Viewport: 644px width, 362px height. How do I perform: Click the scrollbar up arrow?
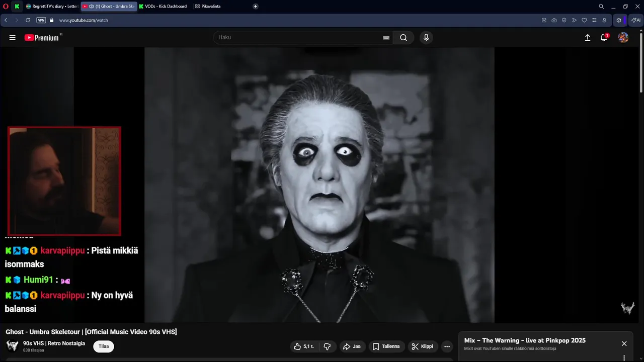coord(641,30)
